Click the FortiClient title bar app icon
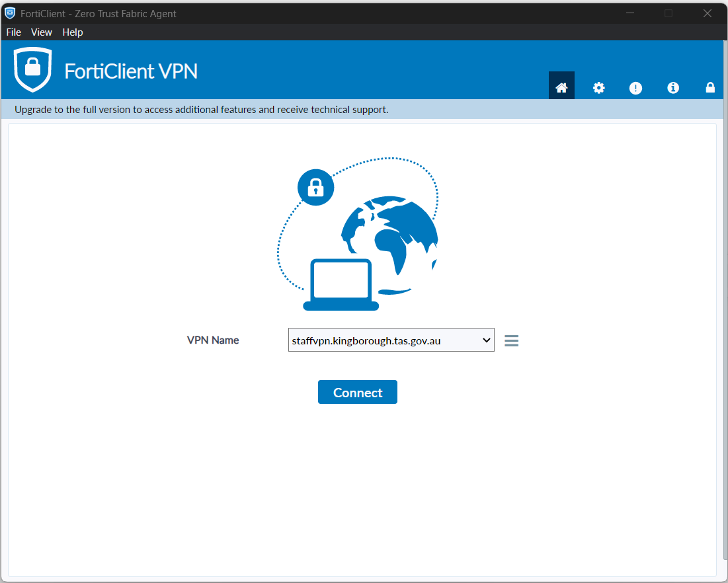 [x=10, y=13]
